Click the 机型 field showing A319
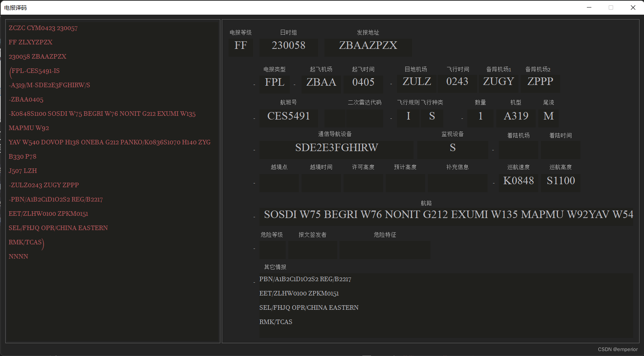Image resolution: width=644 pixels, height=356 pixels. 516,117
